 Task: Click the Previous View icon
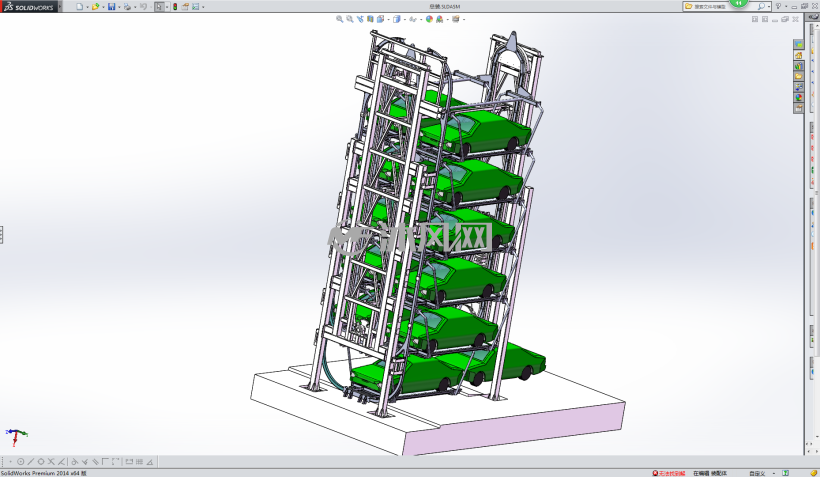point(360,19)
